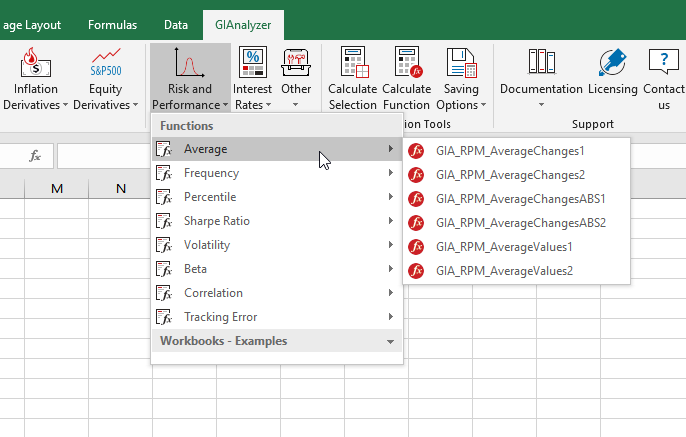Open the Percentile functions submenu
The image size is (686, 437).
pyautogui.click(x=276, y=197)
